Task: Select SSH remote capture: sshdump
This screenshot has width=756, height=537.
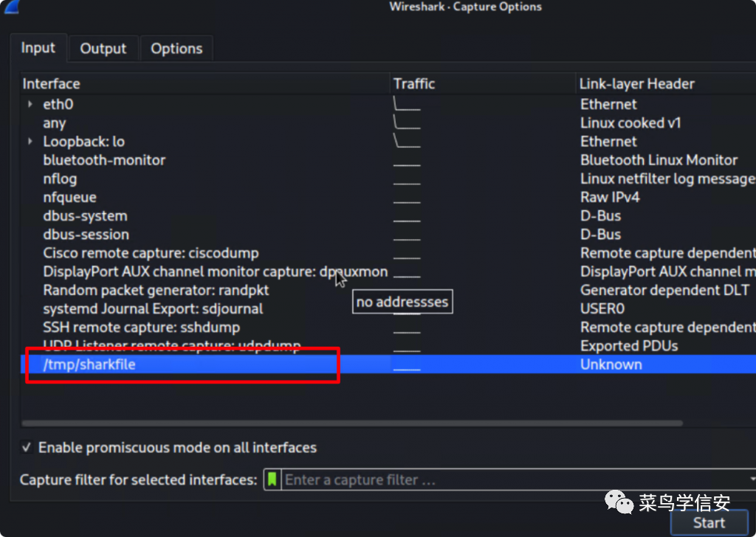Action: [141, 328]
